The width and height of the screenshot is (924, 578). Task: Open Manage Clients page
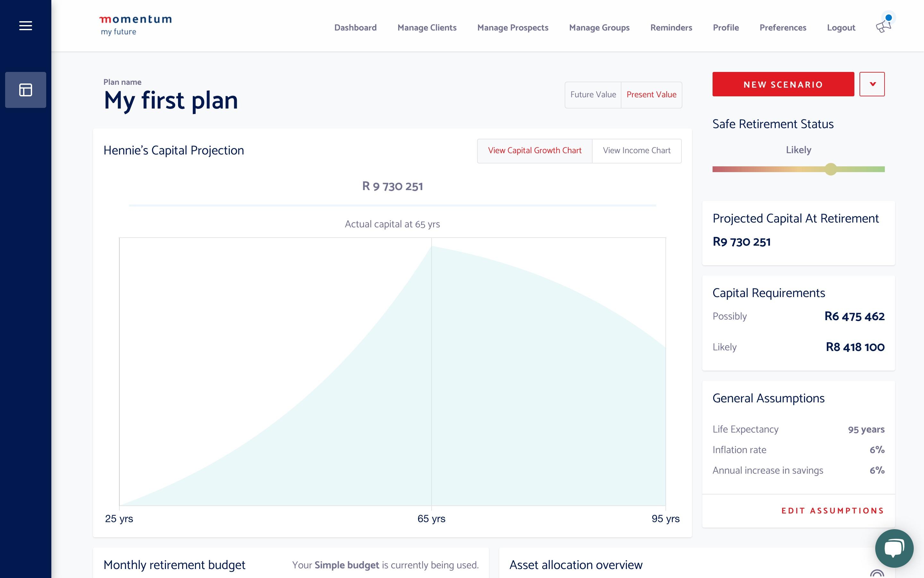427,28
